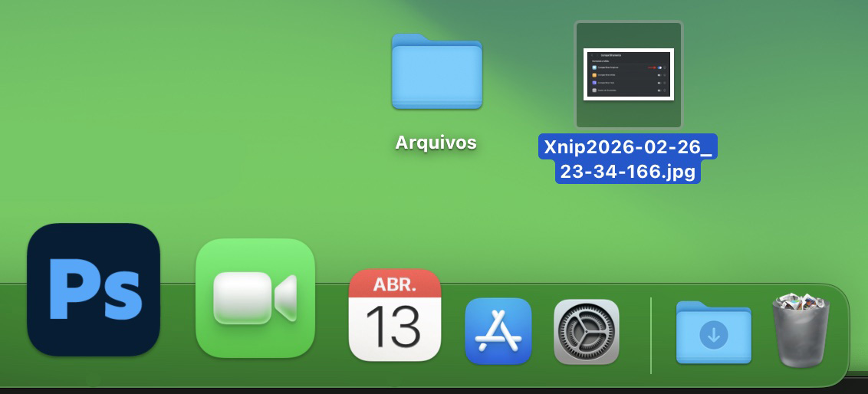This screenshot has height=394, width=868.
Task: Open the Calendar app in the Dock
Action: click(x=394, y=315)
